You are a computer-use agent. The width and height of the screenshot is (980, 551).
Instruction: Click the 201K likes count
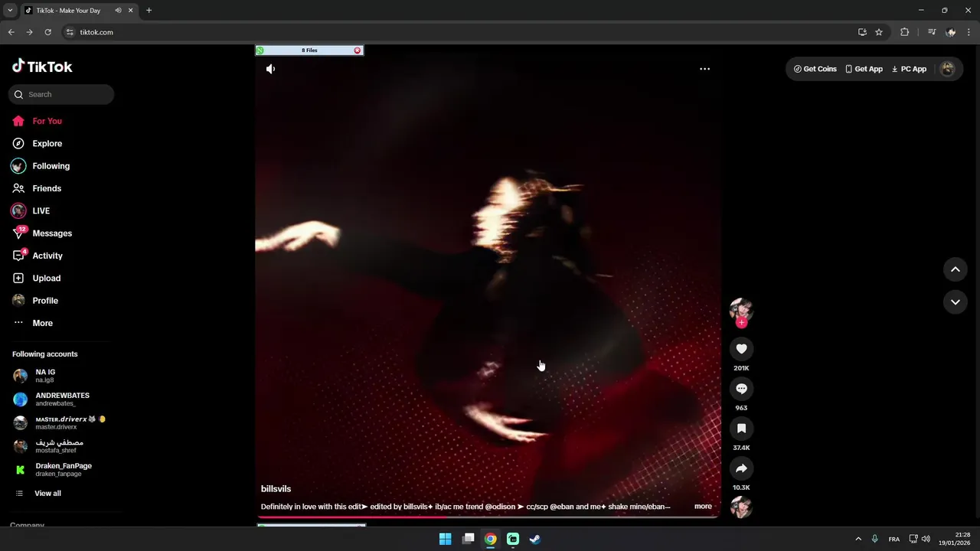741,368
